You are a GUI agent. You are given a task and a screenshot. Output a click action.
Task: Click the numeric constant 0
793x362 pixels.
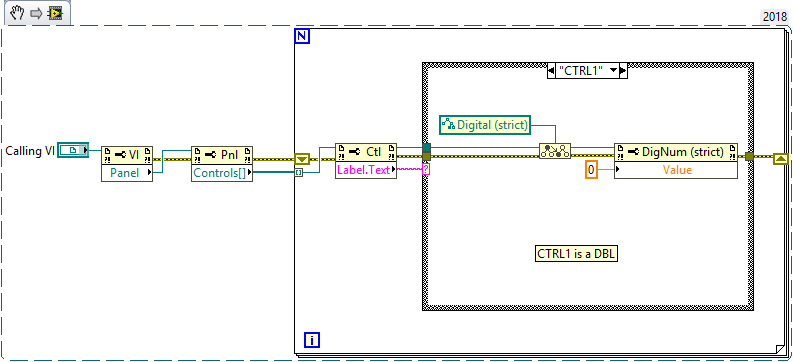(x=591, y=170)
